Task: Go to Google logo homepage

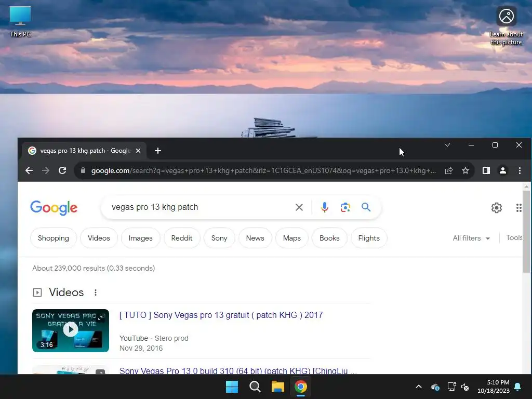Action: [x=54, y=208]
